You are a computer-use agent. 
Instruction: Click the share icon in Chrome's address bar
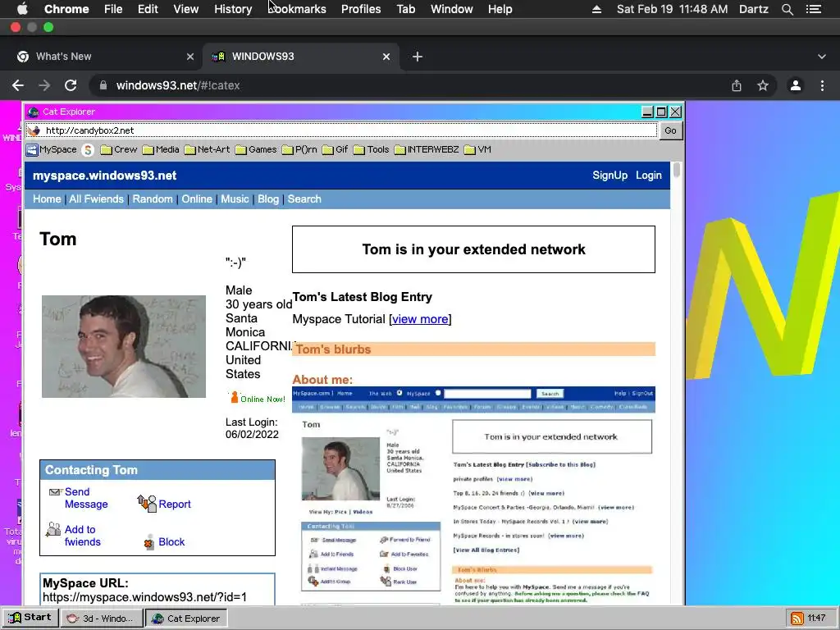coord(737,85)
